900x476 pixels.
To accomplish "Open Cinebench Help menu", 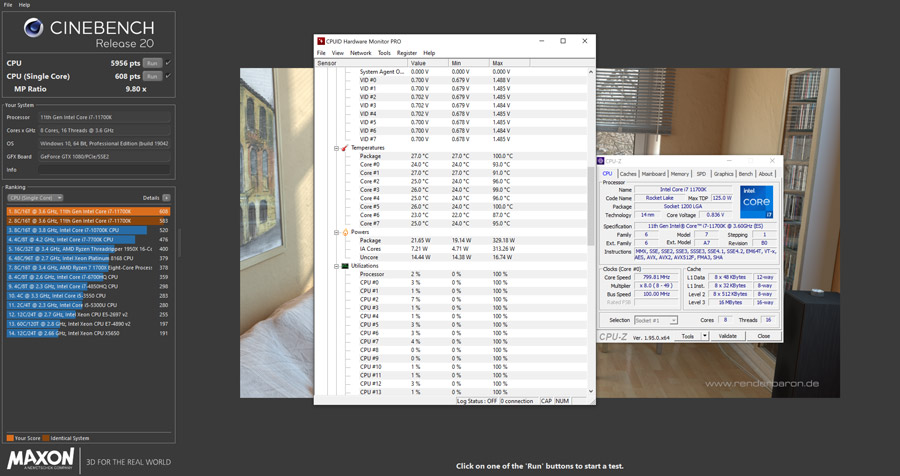I will coord(24,5).
